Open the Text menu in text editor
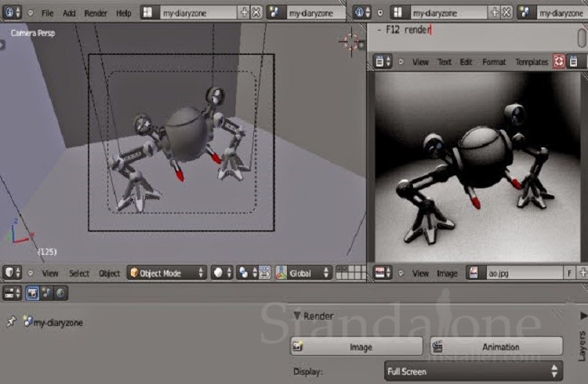This screenshot has height=384, width=588. [445, 61]
